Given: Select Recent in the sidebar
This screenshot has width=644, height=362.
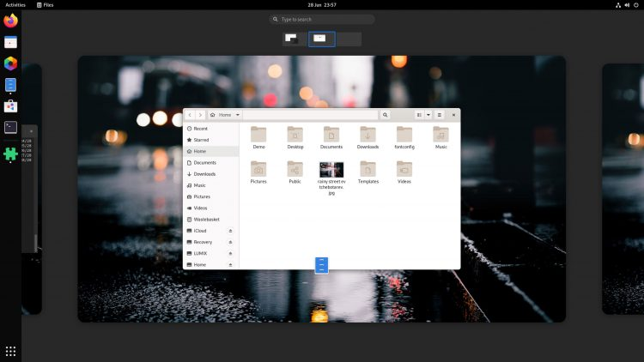Looking at the screenshot, I should [211, 129].
